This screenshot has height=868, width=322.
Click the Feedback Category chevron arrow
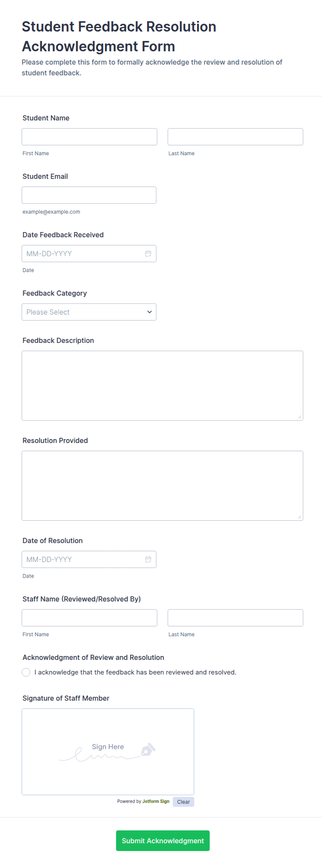point(150,312)
